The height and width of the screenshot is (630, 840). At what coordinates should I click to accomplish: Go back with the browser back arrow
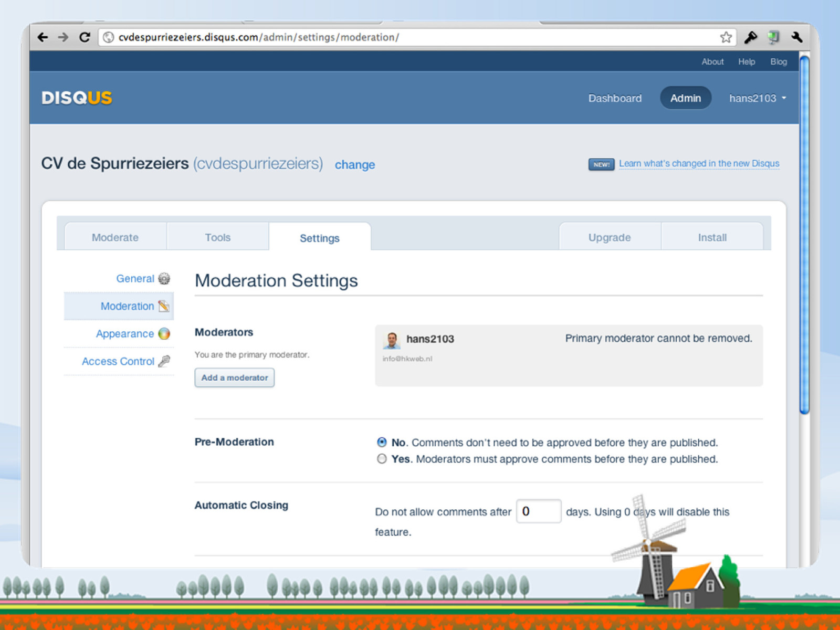[x=43, y=37]
